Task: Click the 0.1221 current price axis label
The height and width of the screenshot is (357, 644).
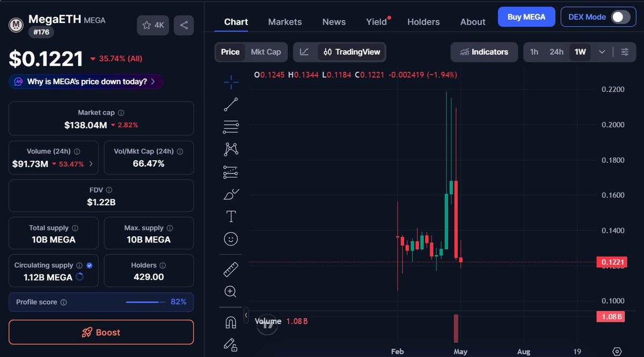Action: point(612,262)
